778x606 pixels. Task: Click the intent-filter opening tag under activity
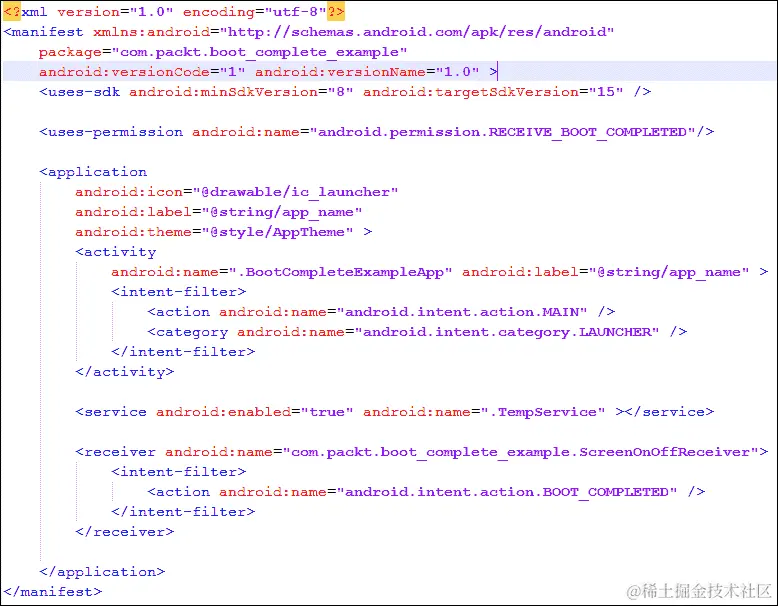tap(179, 292)
